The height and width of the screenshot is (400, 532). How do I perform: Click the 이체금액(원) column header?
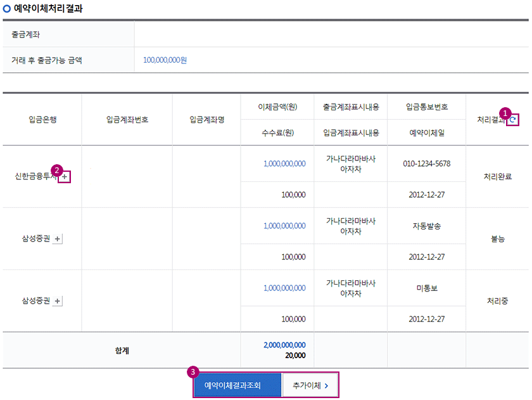277,106
